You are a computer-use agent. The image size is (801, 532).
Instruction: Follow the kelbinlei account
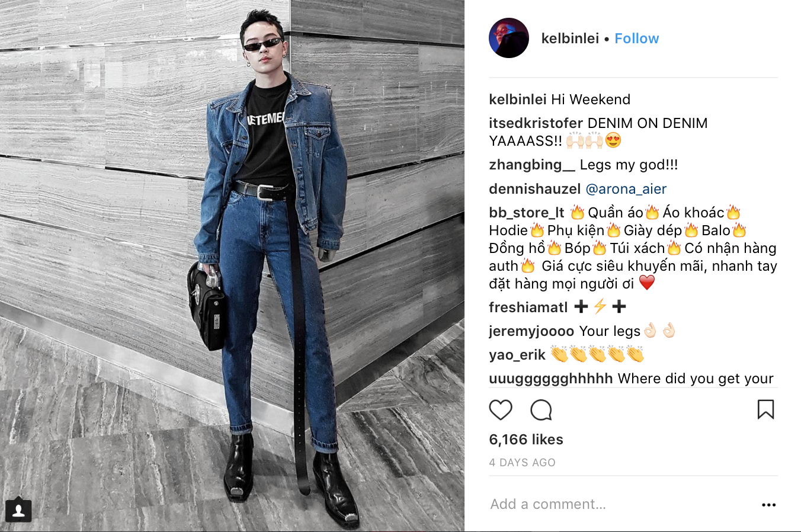click(636, 39)
